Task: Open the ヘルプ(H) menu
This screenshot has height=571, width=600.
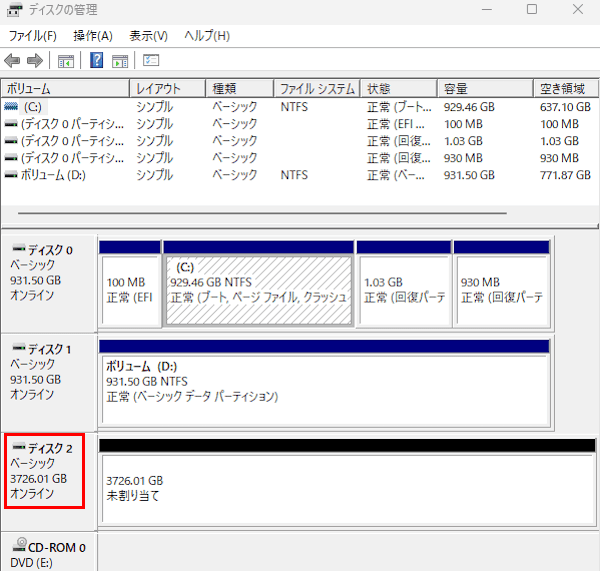Action: coord(207,36)
